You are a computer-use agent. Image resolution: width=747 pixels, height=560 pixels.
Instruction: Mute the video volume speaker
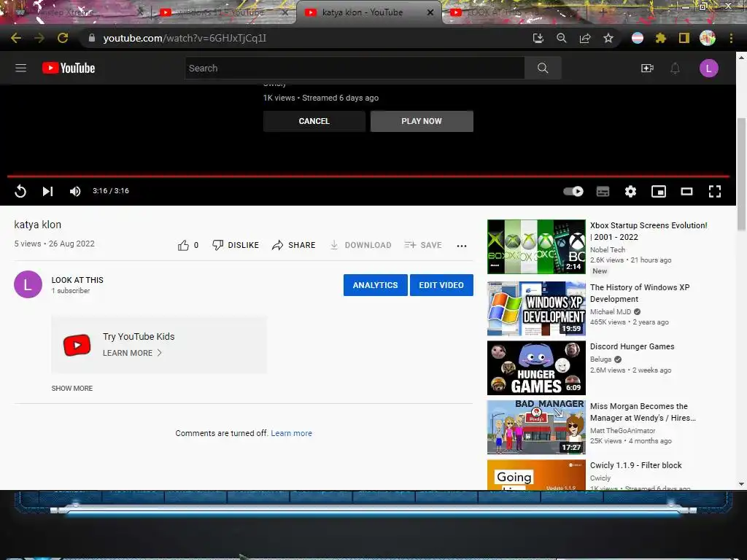(75, 192)
